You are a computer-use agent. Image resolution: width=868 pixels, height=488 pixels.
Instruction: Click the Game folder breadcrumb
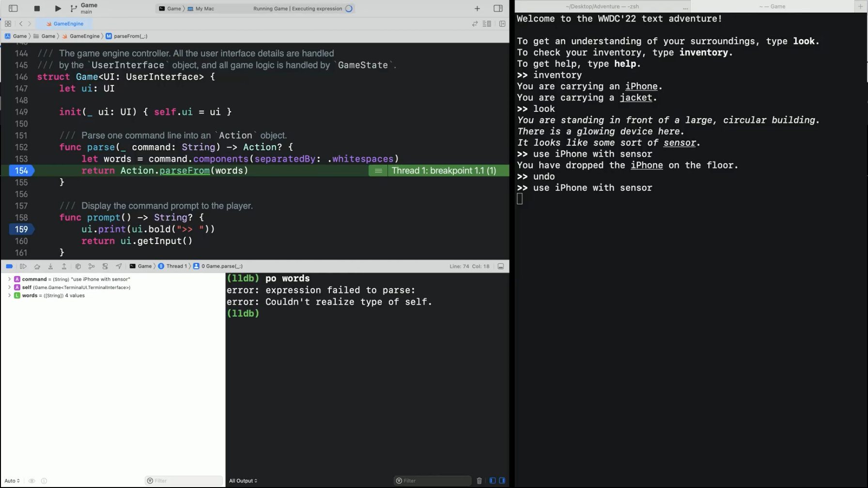44,36
